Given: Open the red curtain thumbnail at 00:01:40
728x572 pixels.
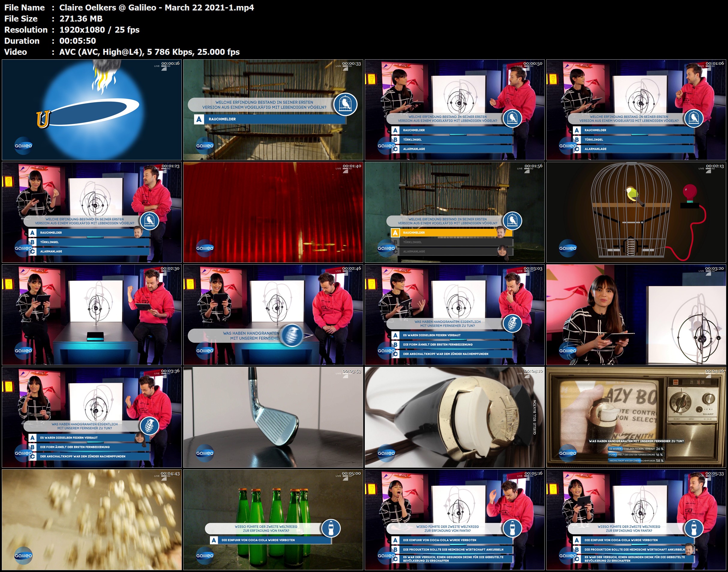Looking at the screenshot, I should 273,212.
